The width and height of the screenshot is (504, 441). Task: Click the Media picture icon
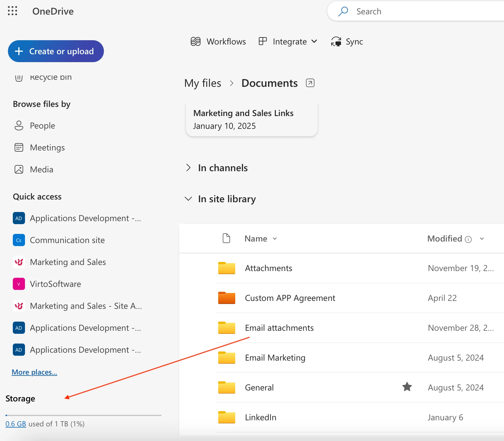pos(19,169)
